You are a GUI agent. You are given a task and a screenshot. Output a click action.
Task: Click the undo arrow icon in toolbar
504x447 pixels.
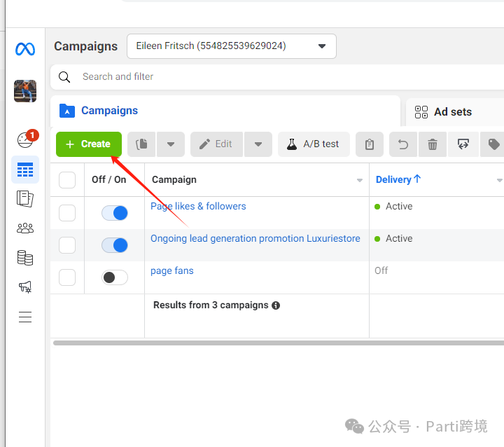click(x=403, y=144)
